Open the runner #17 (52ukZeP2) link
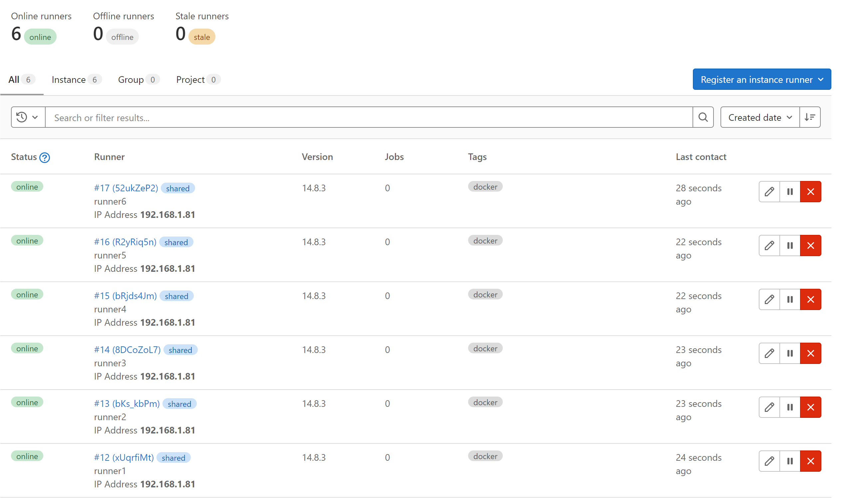 tap(126, 188)
